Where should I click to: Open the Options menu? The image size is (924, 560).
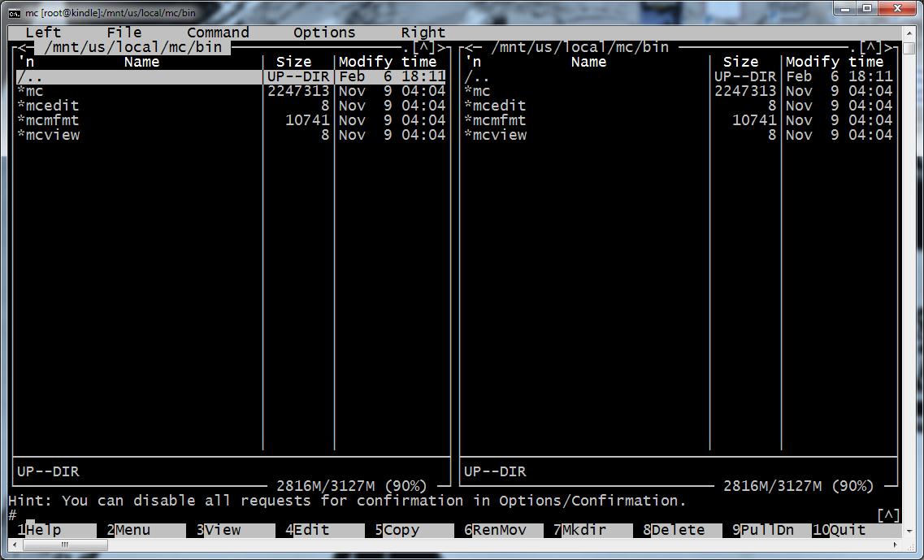[324, 33]
